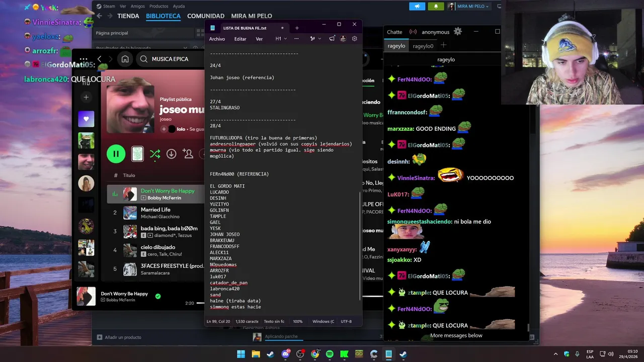The width and height of the screenshot is (644, 362).
Task: Select track cielo dibujado
Action: [156, 250]
